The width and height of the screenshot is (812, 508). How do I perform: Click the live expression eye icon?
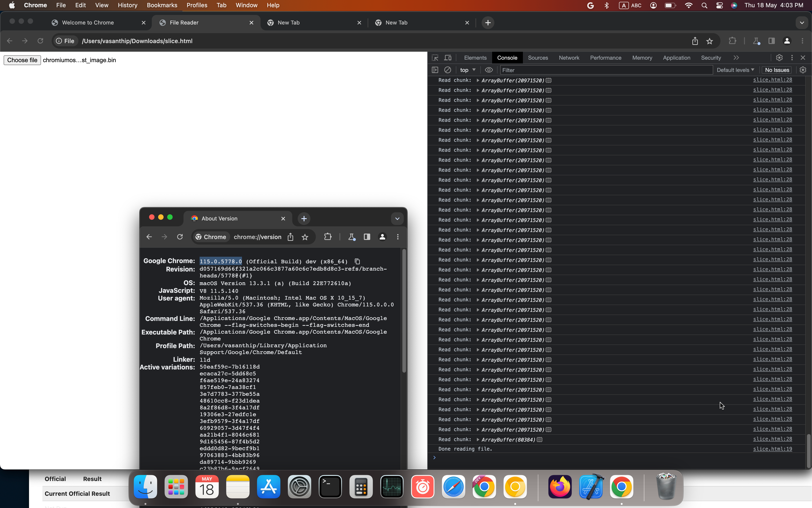(489, 70)
